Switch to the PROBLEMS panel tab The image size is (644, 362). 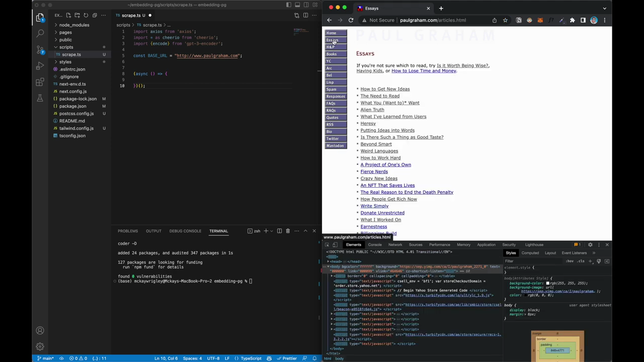pyautogui.click(x=128, y=231)
